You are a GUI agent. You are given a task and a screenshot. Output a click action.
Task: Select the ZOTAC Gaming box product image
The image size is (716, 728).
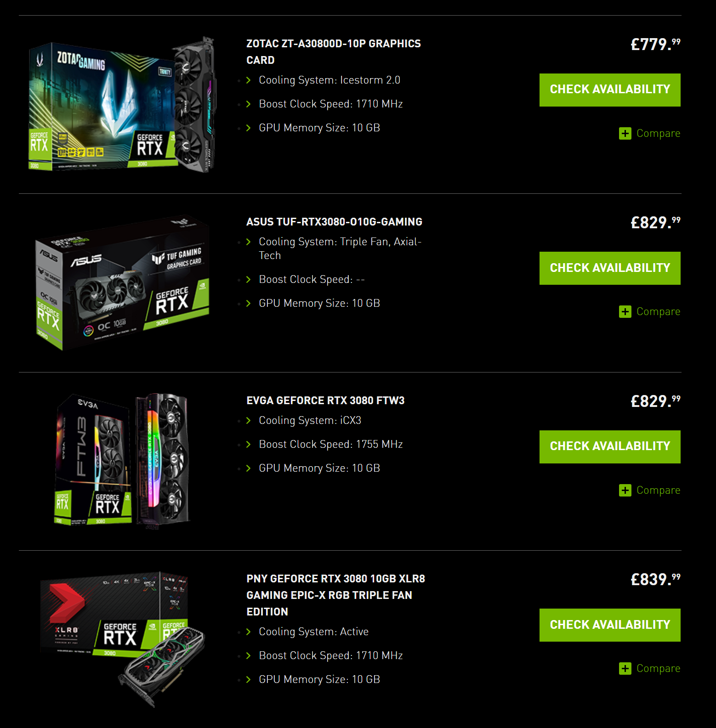[x=122, y=105]
